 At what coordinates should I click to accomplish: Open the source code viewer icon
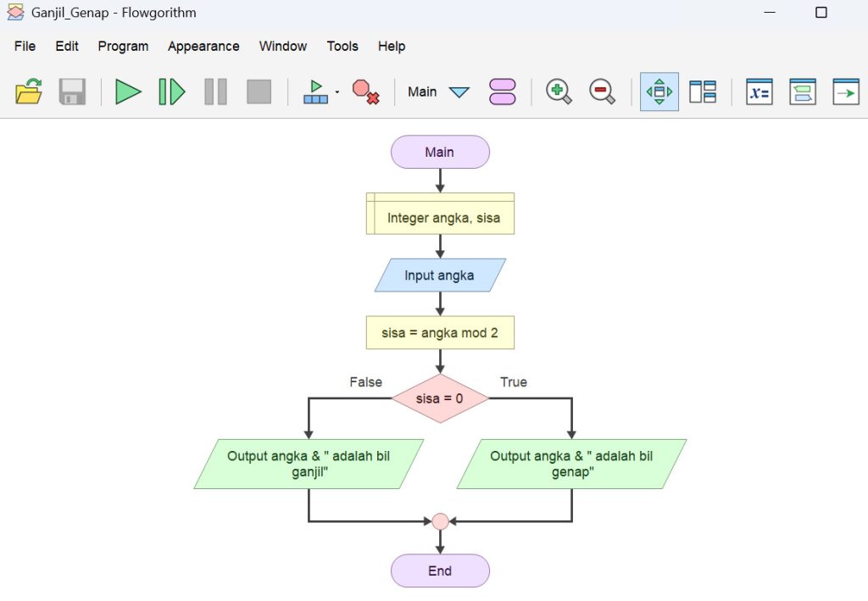pos(802,92)
